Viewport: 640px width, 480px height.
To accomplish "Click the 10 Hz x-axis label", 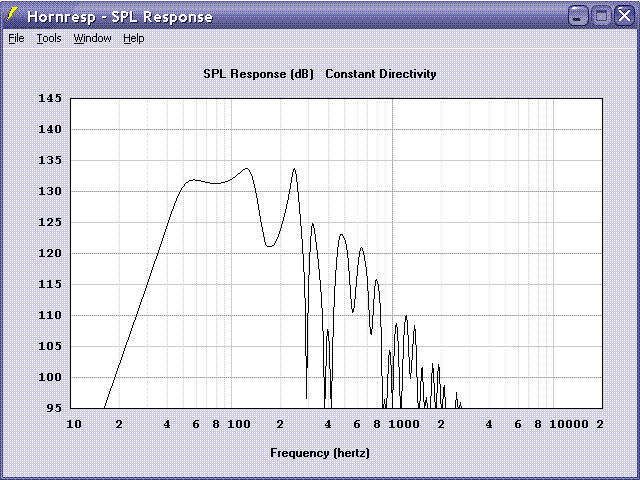I will pos(74,424).
